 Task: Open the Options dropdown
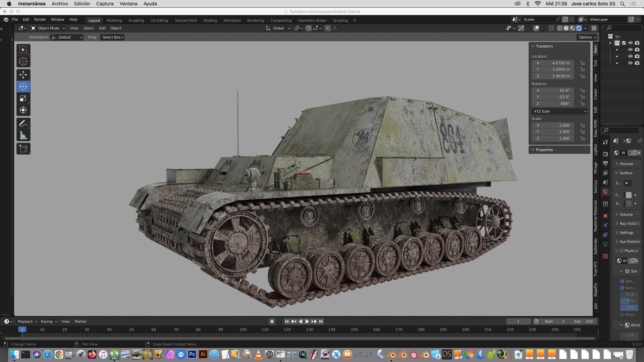click(x=587, y=37)
